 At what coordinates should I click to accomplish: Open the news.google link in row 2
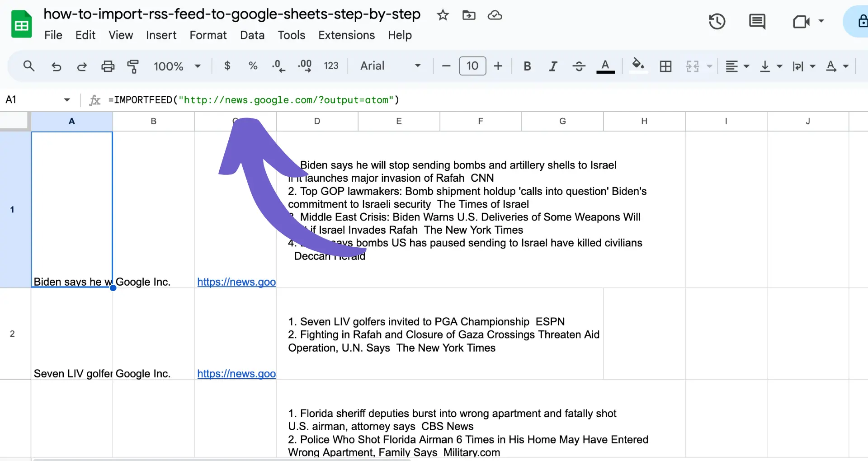[x=236, y=374]
